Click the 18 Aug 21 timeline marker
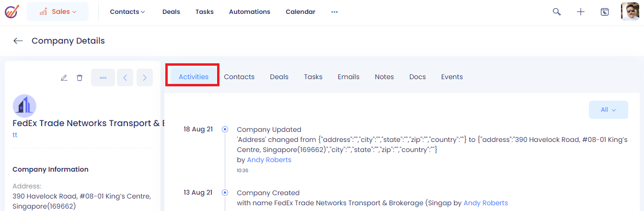Image resolution: width=644 pixels, height=211 pixels. pos(225,129)
